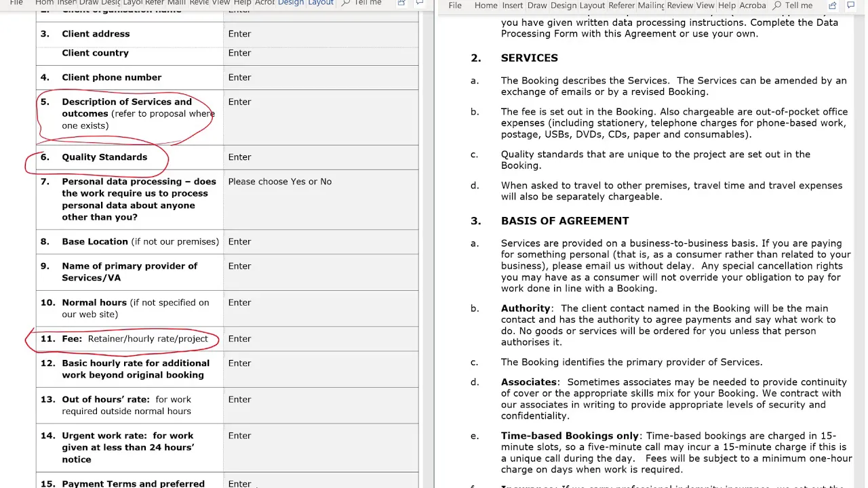Click the 'Client country' label

tap(95, 53)
